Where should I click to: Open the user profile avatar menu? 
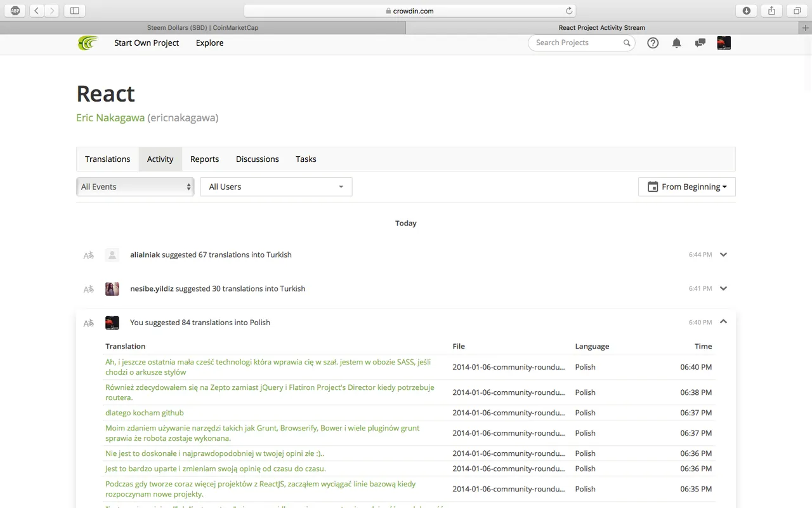724,43
